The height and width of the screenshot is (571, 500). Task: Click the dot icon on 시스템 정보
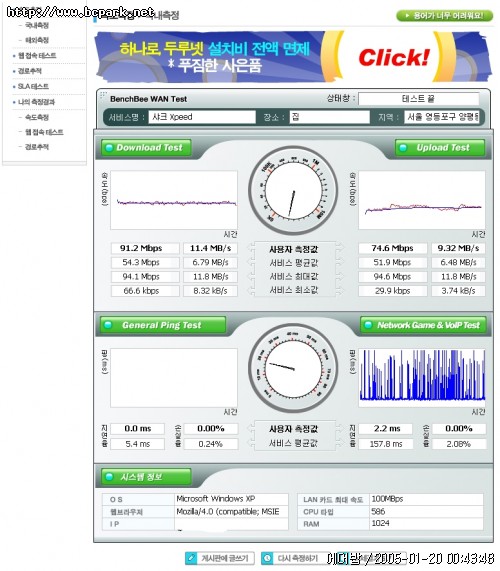(109, 477)
